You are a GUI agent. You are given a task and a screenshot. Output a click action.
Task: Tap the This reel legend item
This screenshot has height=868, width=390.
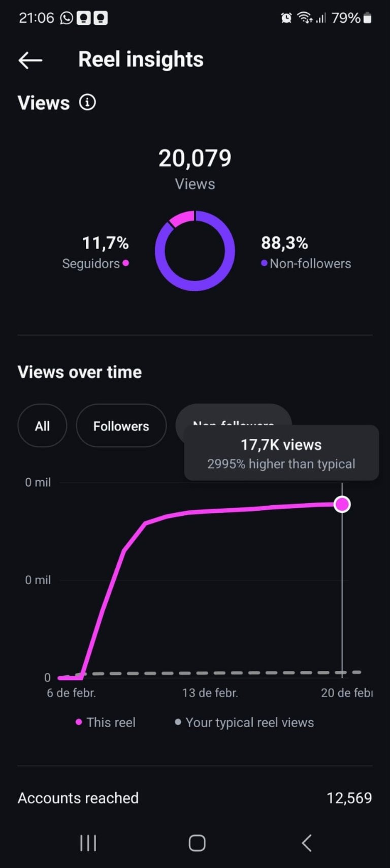[106, 722]
